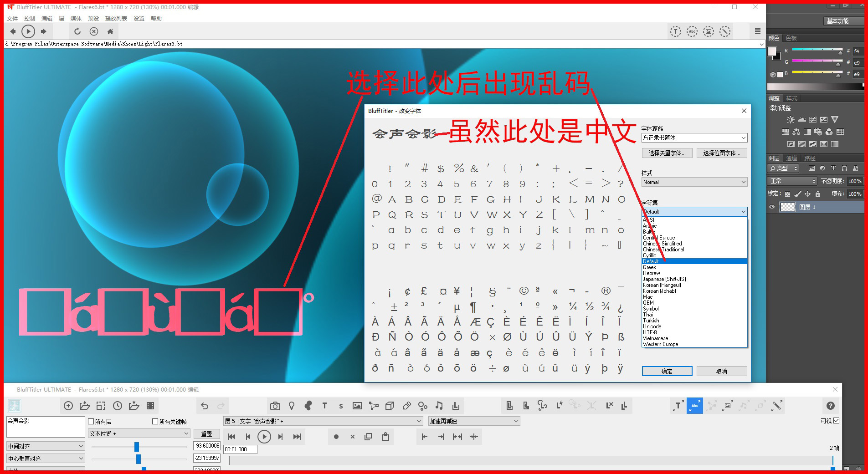Click the first property slider handle
This screenshot has width=868, height=474.
point(136,447)
